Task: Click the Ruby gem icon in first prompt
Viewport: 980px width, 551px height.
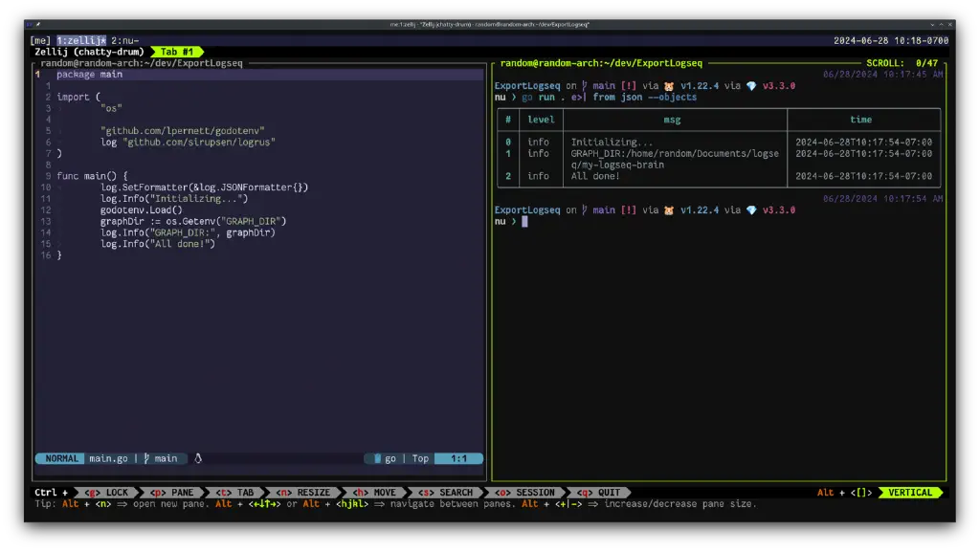Action: tap(751, 86)
